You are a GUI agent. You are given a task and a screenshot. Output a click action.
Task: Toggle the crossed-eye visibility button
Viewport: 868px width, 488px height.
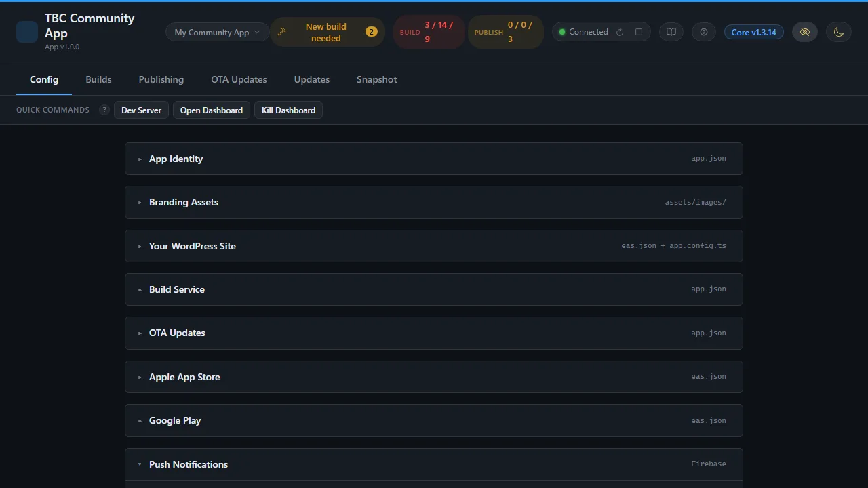805,32
